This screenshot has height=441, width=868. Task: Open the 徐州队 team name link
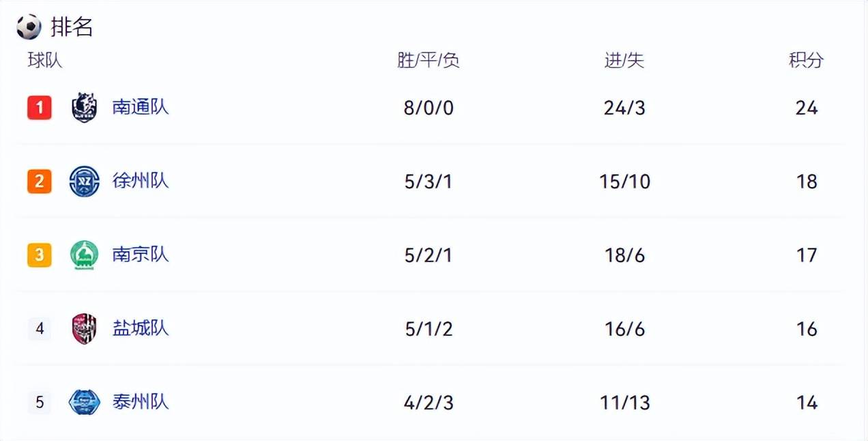141,181
